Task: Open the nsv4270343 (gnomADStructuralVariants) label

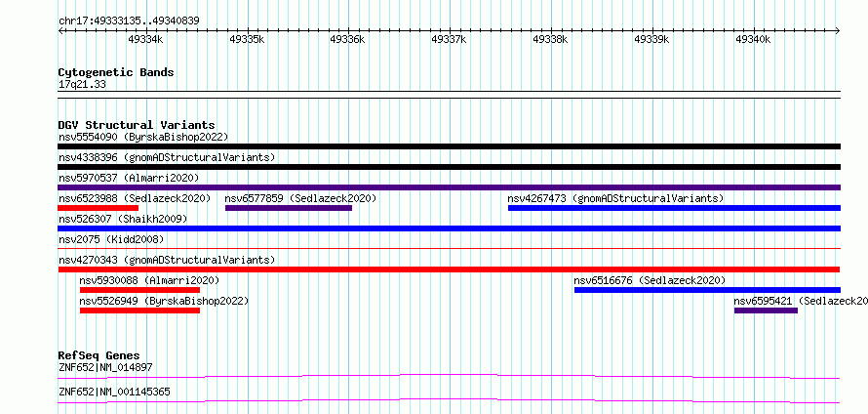Action: [167, 260]
